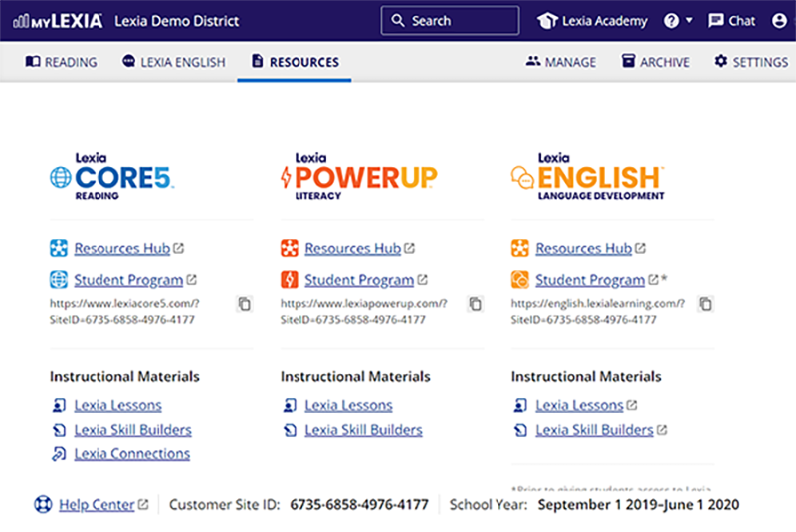This screenshot has width=796, height=532.
Task: Click the School Year date range text
Action: click(639, 504)
